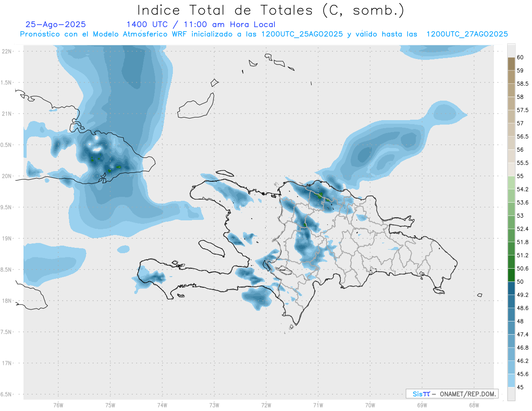The height and width of the screenshot is (411, 532).
Task: Click the brown swatch between 59 and 60
Action: coord(511,64)
